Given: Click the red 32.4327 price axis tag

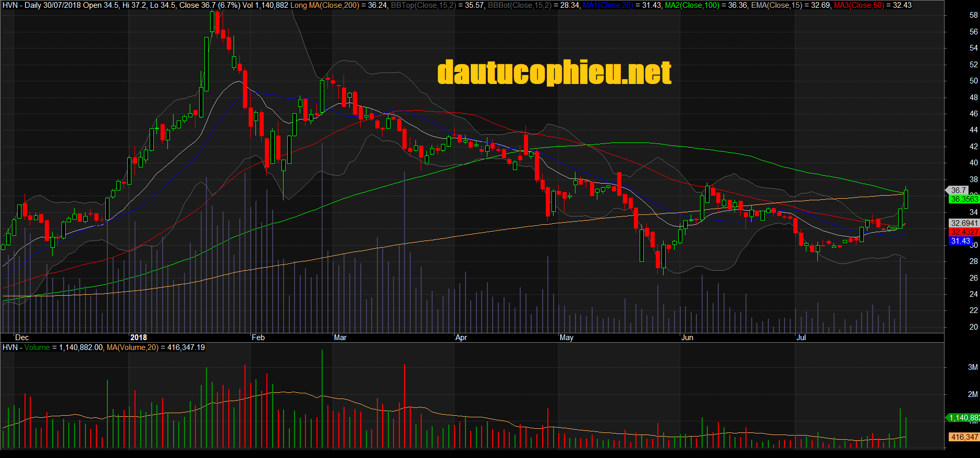Looking at the screenshot, I should pyautogui.click(x=964, y=232).
